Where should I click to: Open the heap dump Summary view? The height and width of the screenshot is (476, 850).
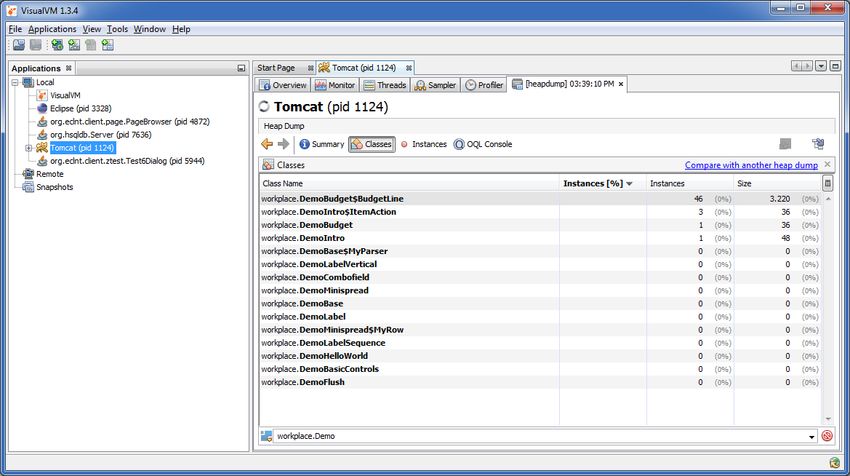click(x=321, y=144)
